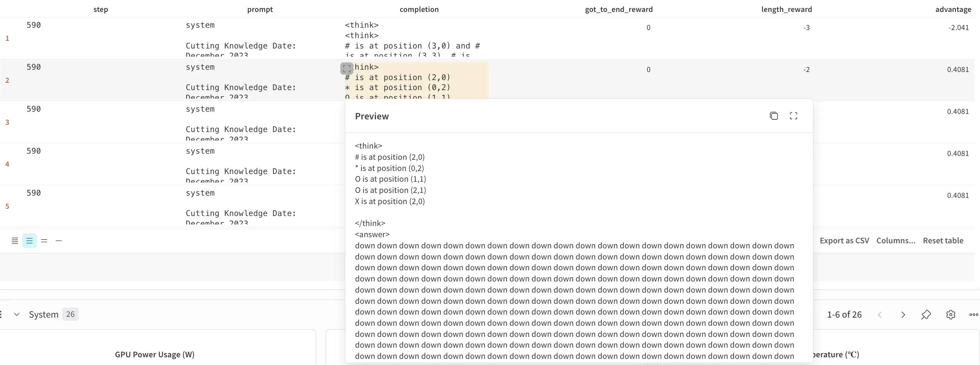Go to the next page of rows
The image size is (980, 365).
point(903,315)
